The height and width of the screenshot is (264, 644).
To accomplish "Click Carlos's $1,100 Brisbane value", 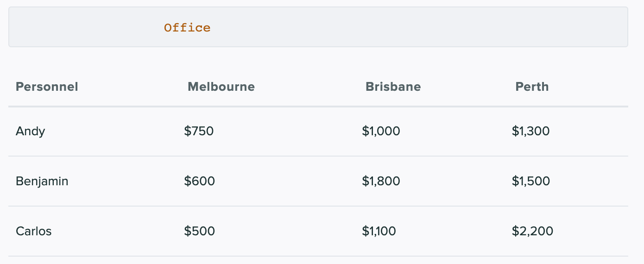I will pos(379,231).
